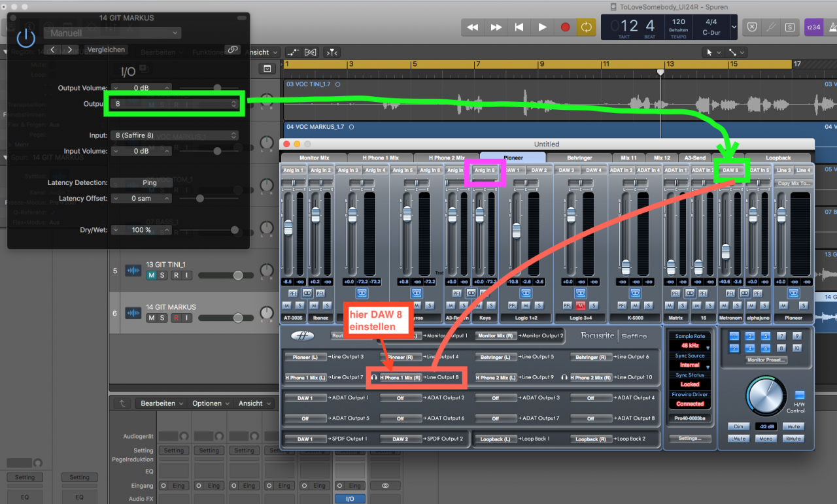Click the Logic fast-forward transport button
This screenshot has height=504, width=837.
(496, 27)
